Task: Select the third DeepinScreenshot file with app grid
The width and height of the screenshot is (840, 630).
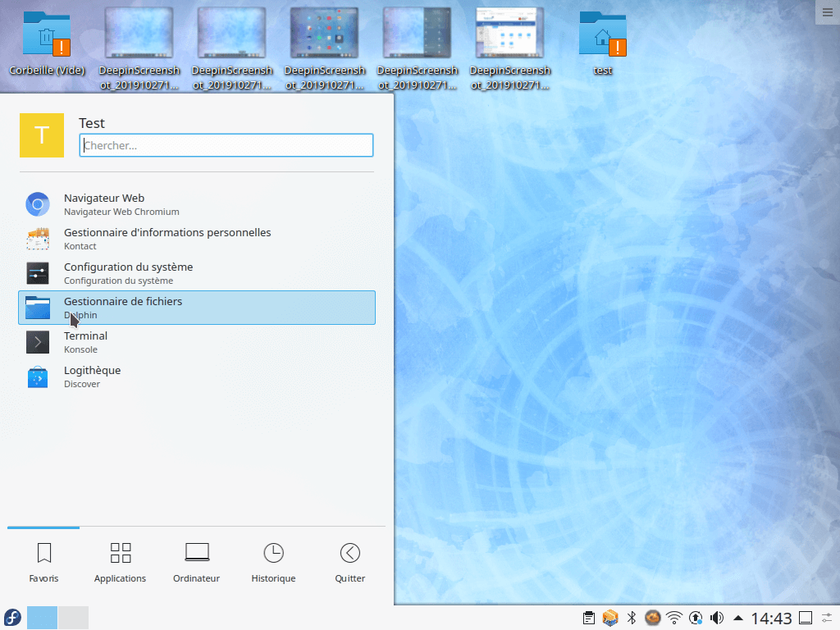Action: click(x=325, y=48)
